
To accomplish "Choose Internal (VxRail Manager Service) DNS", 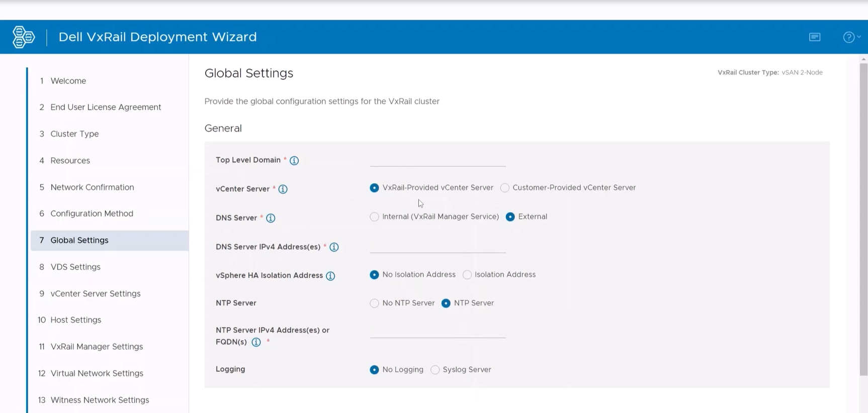I will 374,217.
